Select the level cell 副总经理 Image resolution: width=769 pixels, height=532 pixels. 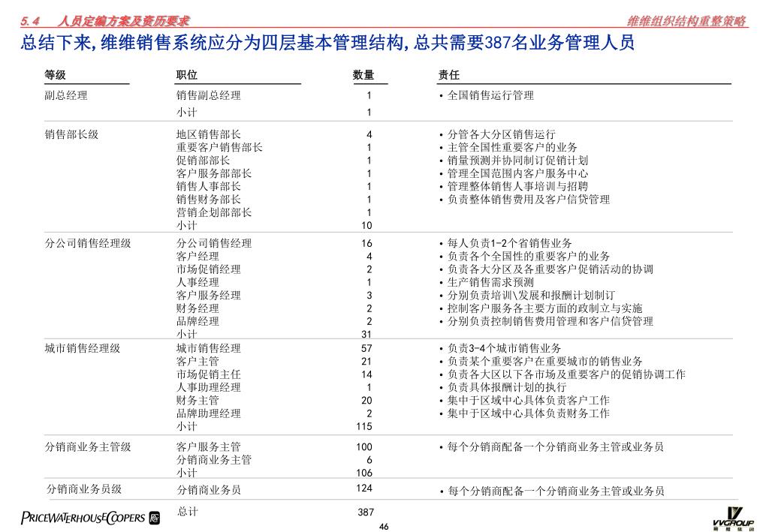tap(66, 95)
